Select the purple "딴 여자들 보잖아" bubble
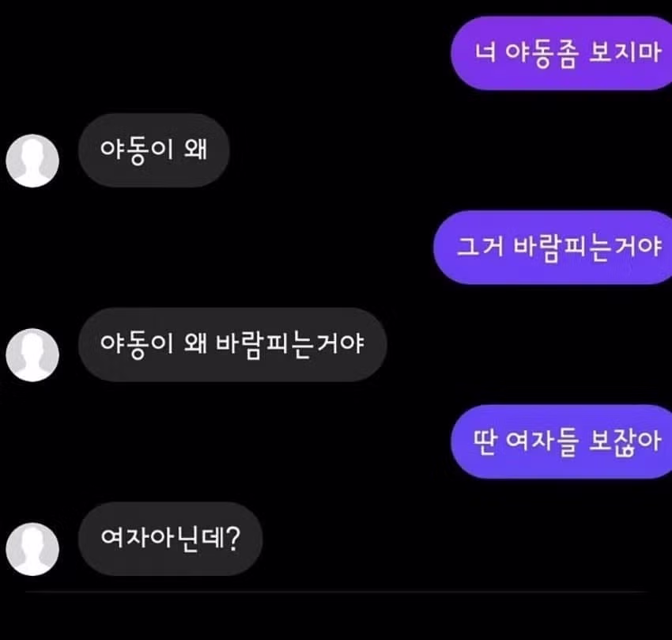672x640 pixels. tap(561, 441)
